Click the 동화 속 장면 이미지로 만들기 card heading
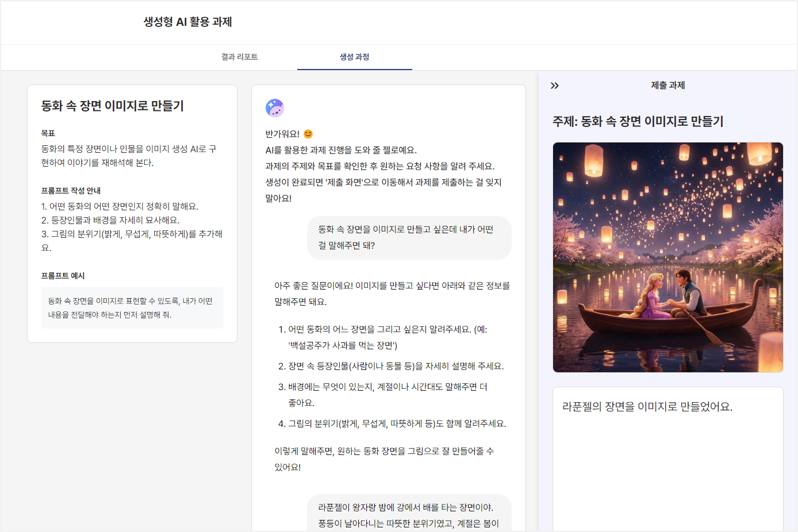Screen dimensions: 798x532 (x=113, y=106)
